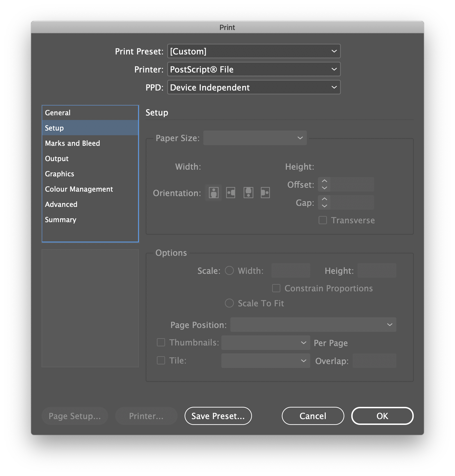This screenshot has height=476, width=455.
Task: Select the portrait orientation icon
Action: [213, 193]
